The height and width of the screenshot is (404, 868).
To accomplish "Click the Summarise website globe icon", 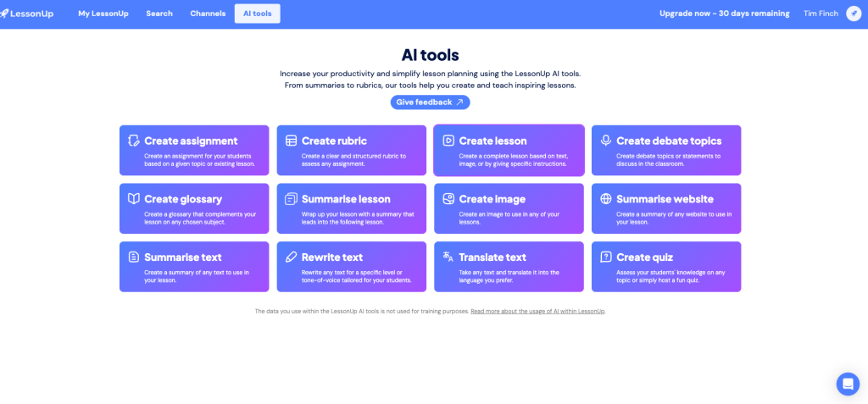I will 606,199.
